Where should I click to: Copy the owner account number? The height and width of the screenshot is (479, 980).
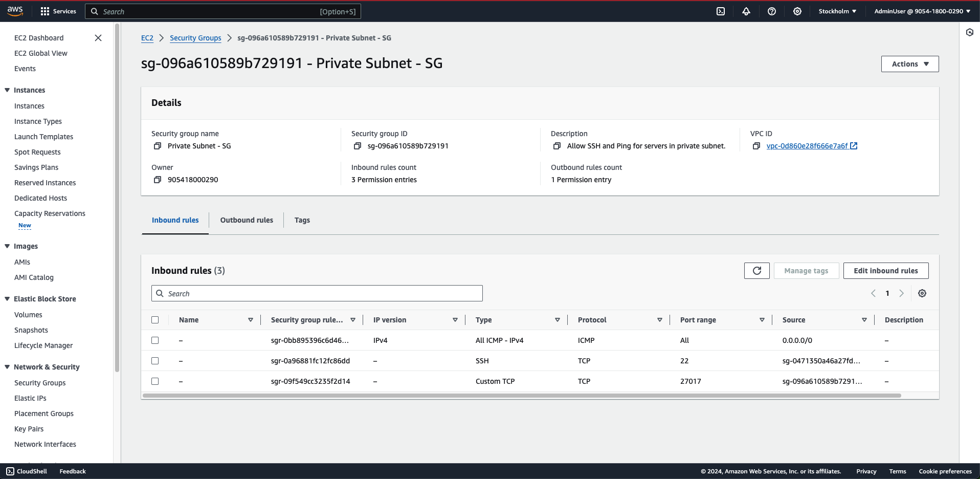point(158,180)
